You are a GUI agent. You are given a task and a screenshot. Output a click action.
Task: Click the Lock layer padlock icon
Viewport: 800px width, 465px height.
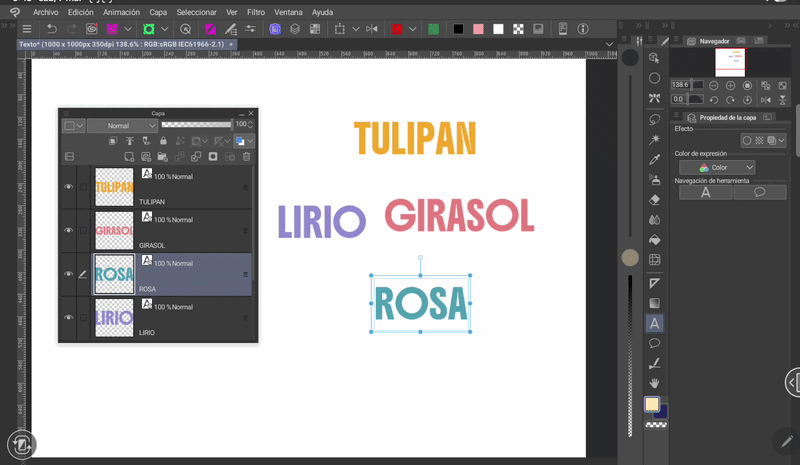[163, 141]
